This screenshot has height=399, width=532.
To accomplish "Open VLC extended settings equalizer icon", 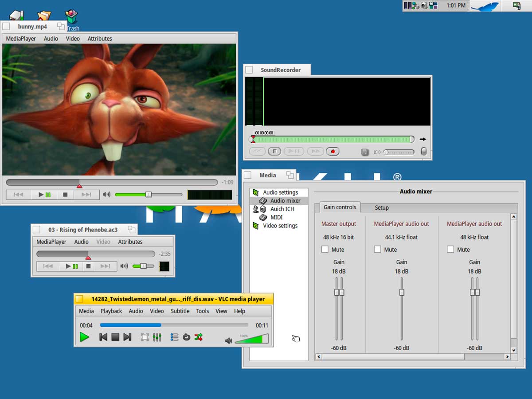I will point(157,337).
